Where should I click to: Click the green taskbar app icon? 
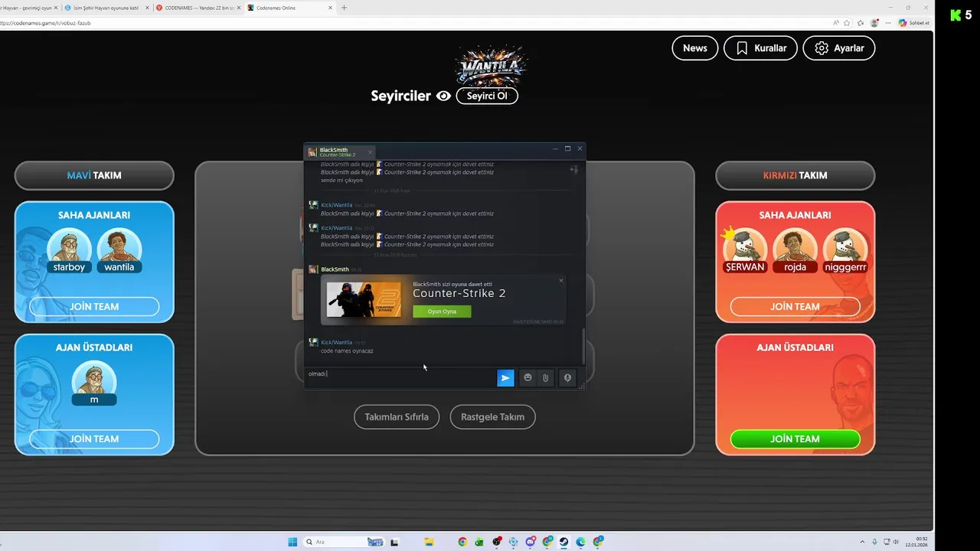click(x=479, y=542)
